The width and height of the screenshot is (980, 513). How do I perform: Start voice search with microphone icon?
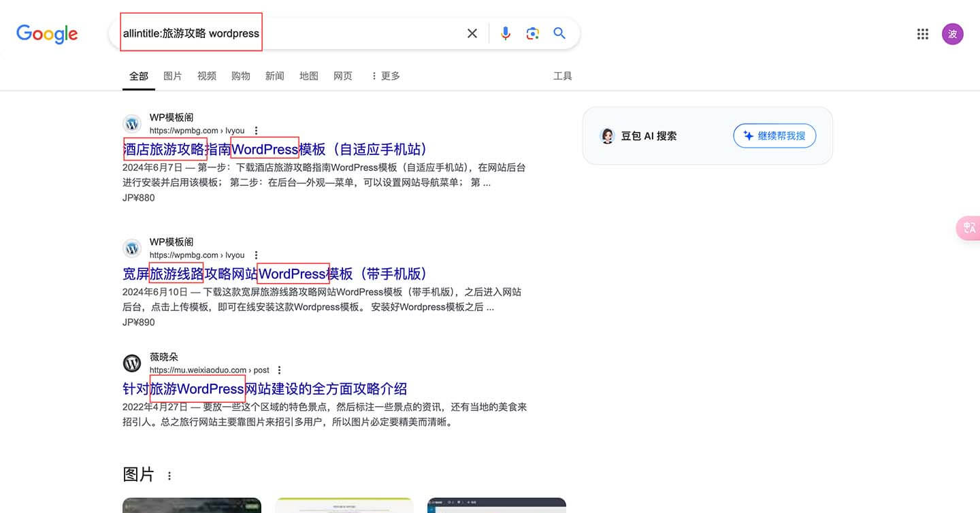pos(505,33)
